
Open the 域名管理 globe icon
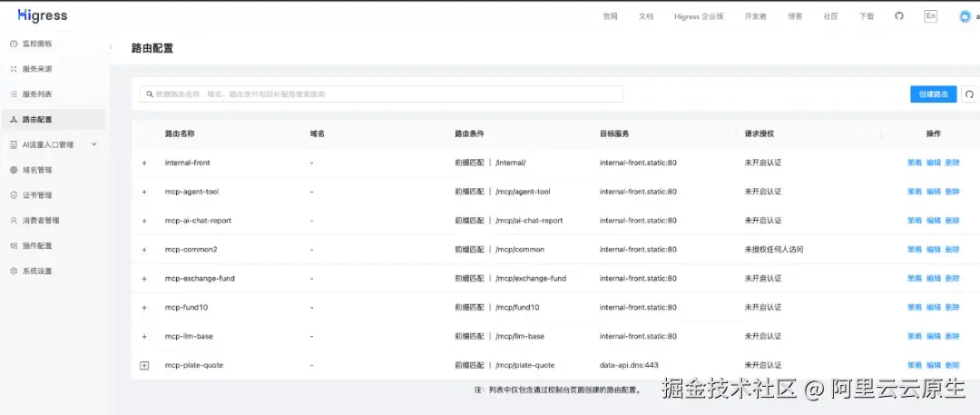(x=14, y=170)
